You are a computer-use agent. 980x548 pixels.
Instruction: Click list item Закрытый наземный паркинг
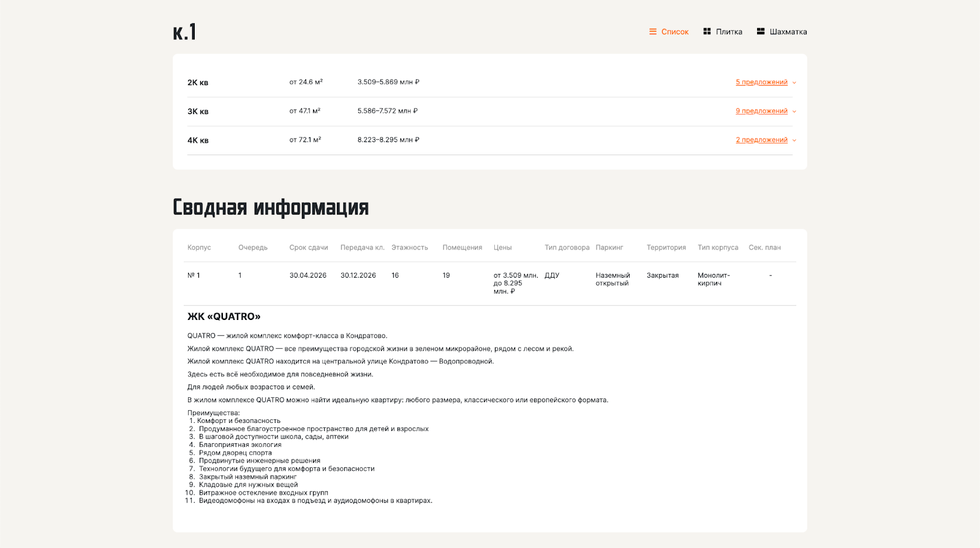click(x=247, y=477)
